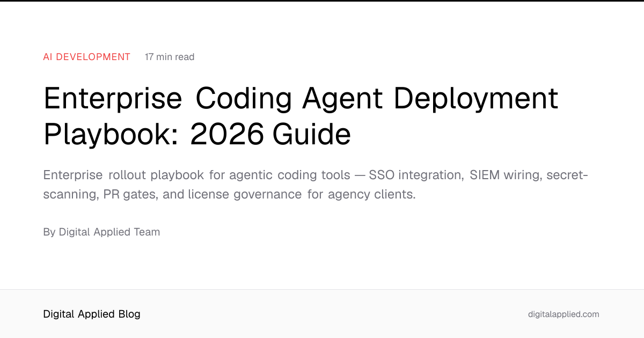Image resolution: width=644 pixels, height=338 pixels.
Task: Open the Digital Applied Blog footer label
Action: 92,314
